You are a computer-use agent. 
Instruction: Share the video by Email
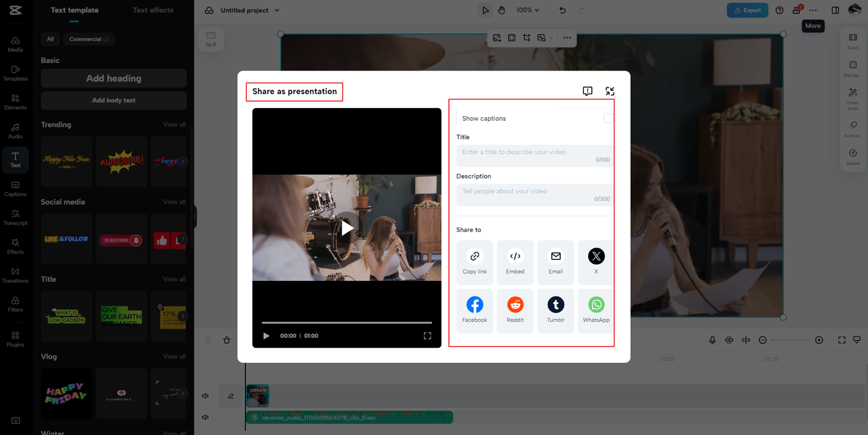click(556, 262)
